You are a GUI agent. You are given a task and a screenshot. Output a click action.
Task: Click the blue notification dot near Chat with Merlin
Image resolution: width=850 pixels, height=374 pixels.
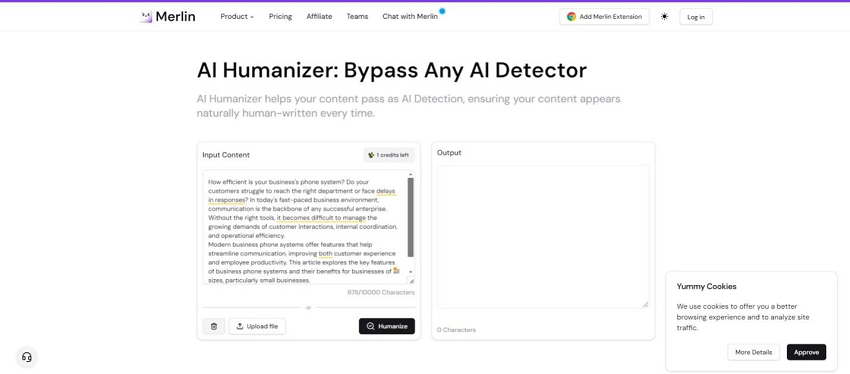coord(442,11)
